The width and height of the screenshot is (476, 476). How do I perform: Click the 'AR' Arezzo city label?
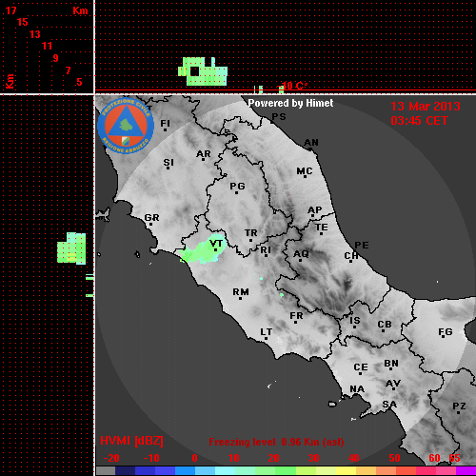(204, 154)
